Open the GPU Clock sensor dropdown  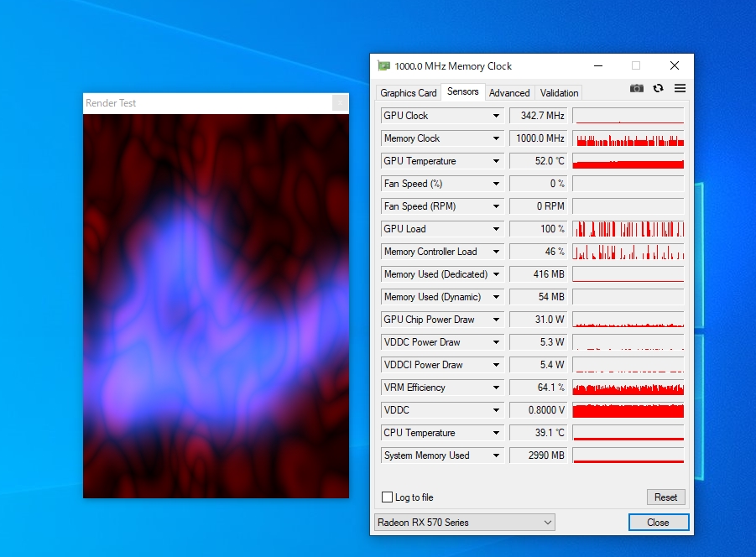click(496, 116)
